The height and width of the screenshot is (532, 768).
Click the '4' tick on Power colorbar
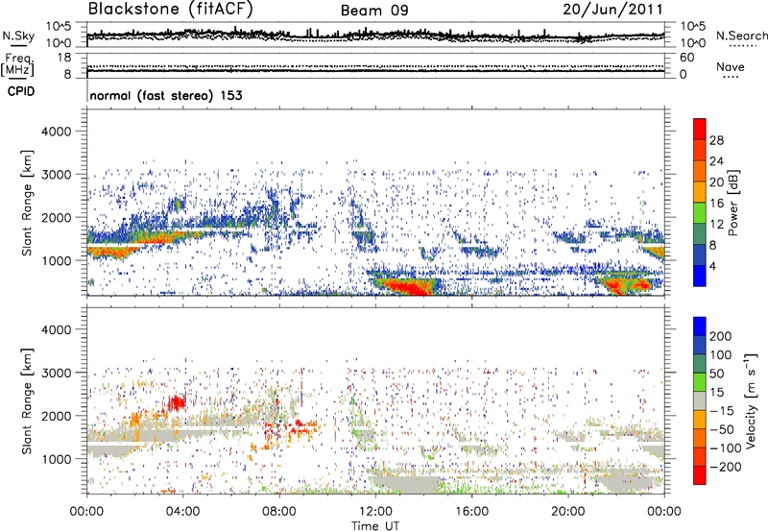pyautogui.click(x=712, y=266)
